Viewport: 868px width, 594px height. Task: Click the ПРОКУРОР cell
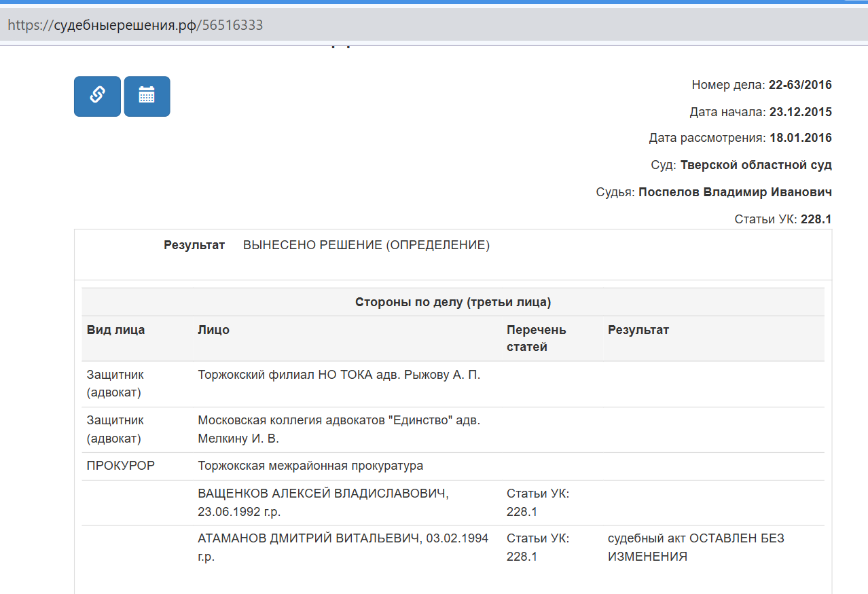[121, 466]
